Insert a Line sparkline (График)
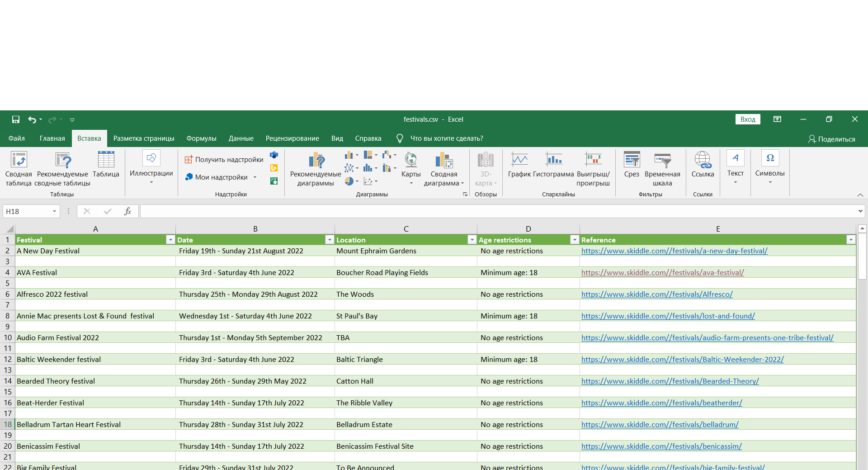The width and height of the screenshot is (868, 470). (519, 165)
